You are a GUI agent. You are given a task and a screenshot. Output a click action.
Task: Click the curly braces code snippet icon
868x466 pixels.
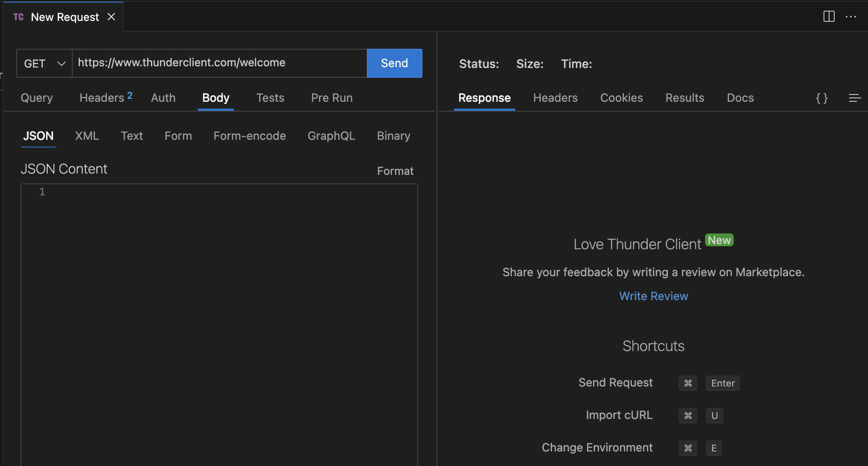point(821,98)
